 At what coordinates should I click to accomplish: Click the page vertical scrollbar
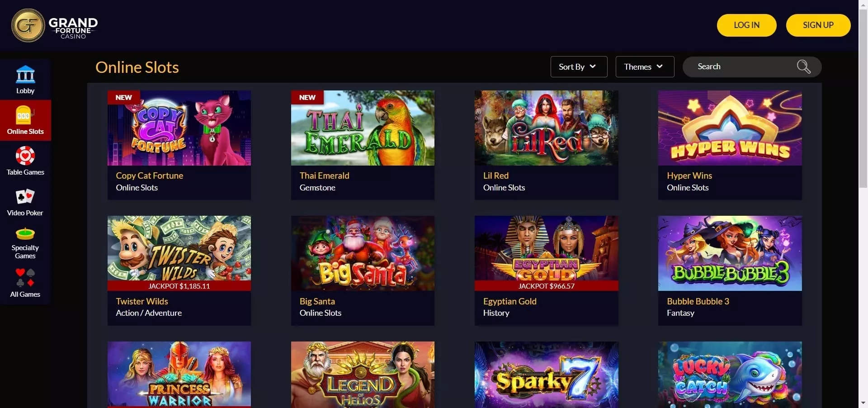click(x=863, y=204)
